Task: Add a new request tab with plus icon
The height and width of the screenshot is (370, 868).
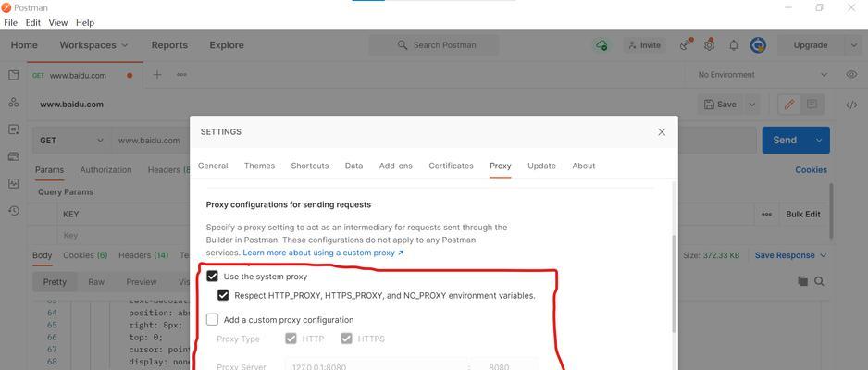Action: point(157,75)
